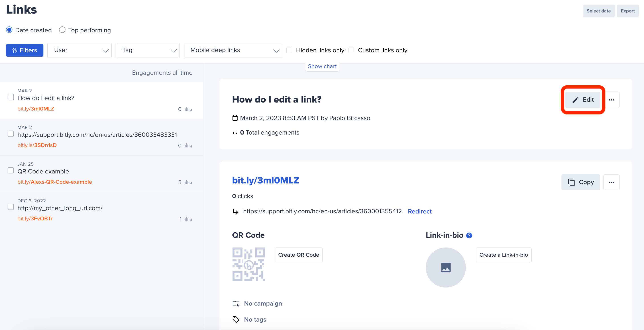
Task: Check the QR Code example link checkbox
Action: click(10, 170)
